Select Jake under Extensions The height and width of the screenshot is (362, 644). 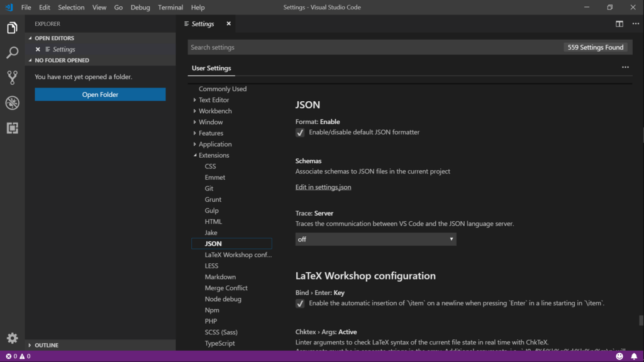click(211, 233)
